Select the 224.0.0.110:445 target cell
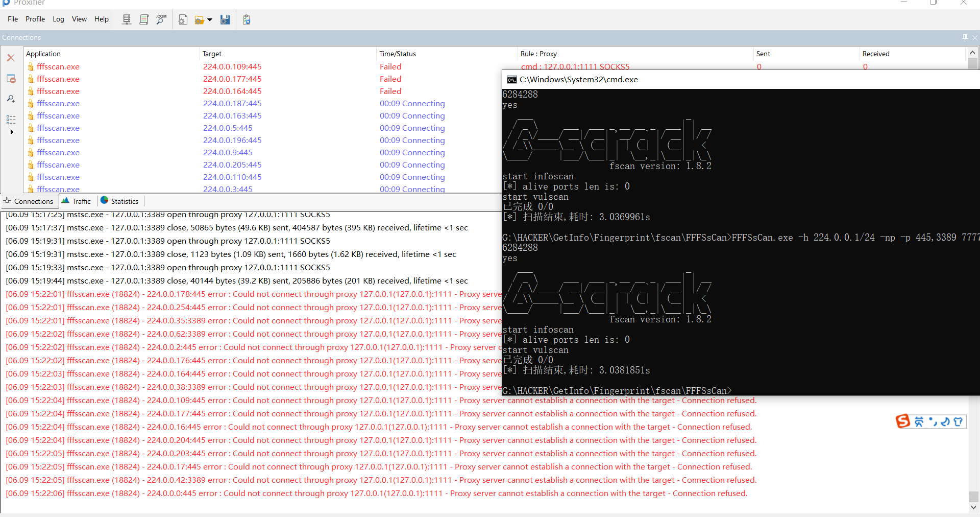Screen dimensions: 980x517 [232, 177]
